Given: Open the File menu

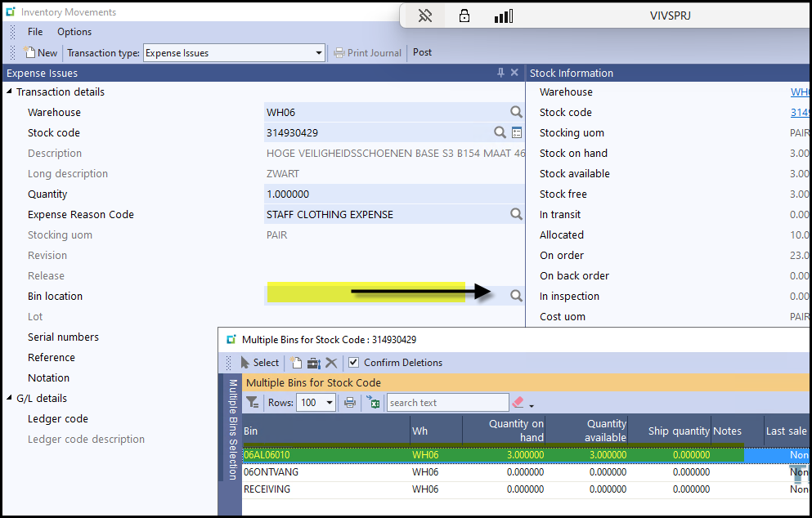Looking at the screenshot, I should point(35,32).
